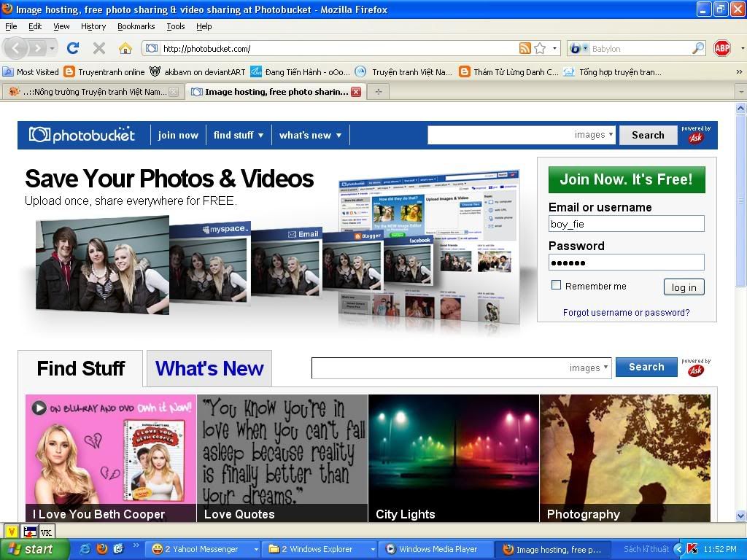
Task: Reload the page with the refresh icon
Action: (73, 47)
